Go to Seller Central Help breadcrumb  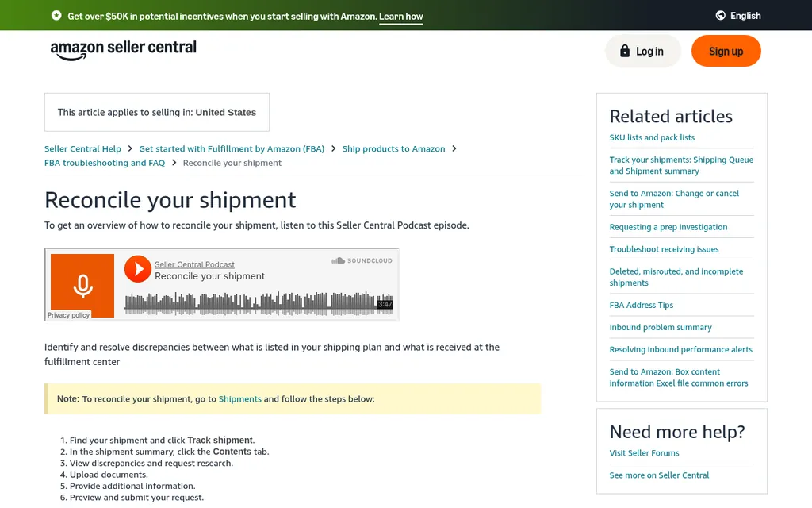82,148
